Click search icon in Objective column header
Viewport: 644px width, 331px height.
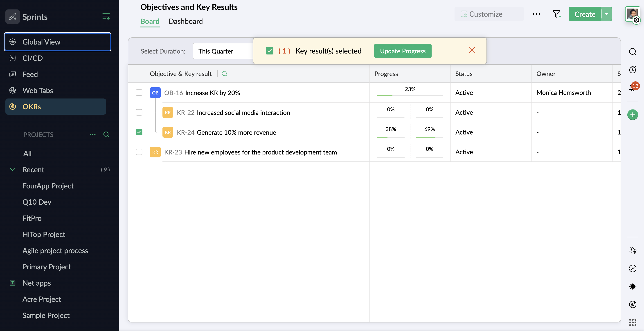(224, 74)
